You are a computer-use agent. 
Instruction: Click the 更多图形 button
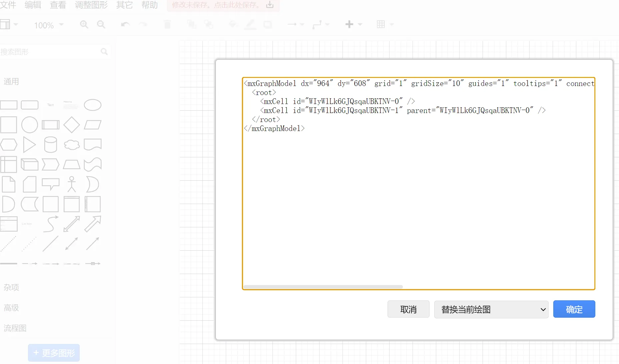tap(54, 353)
